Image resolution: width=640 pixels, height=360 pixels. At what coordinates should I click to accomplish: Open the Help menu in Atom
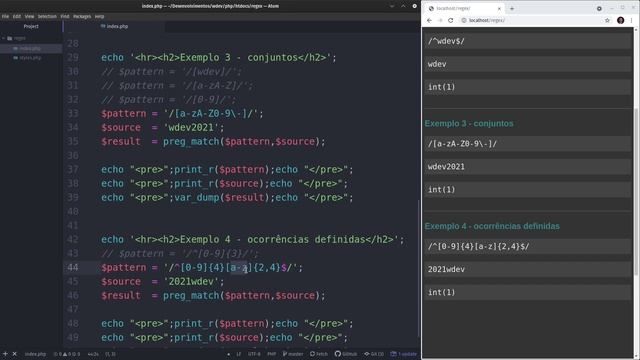[99, 16]
